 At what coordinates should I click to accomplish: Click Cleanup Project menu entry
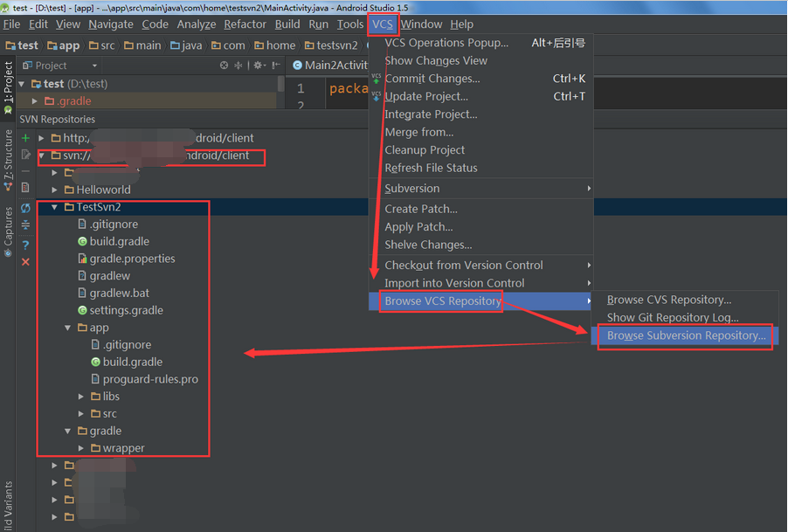pyautogui.click(x=425, y=149)
